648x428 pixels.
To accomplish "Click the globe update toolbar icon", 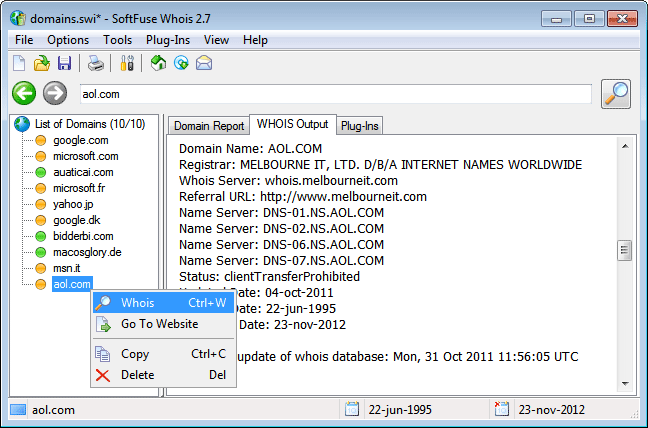I will [x=181, y=64].
